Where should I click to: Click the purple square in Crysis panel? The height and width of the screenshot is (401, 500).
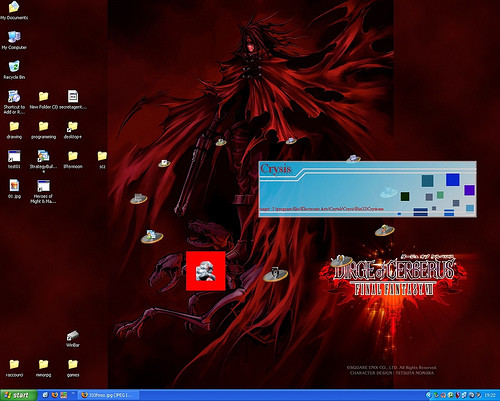tap(469, 190)
